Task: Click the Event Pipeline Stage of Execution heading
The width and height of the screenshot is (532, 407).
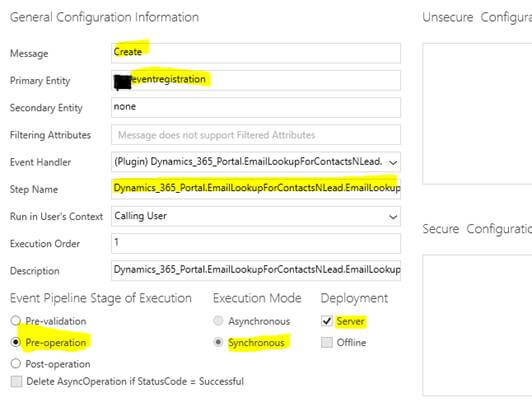Action: coord(101,298)
